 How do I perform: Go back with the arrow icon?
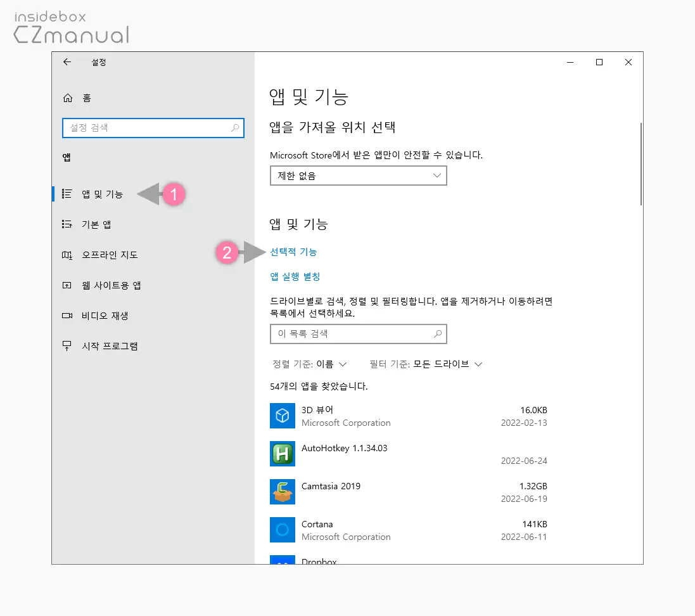click(x=67, y=62)
